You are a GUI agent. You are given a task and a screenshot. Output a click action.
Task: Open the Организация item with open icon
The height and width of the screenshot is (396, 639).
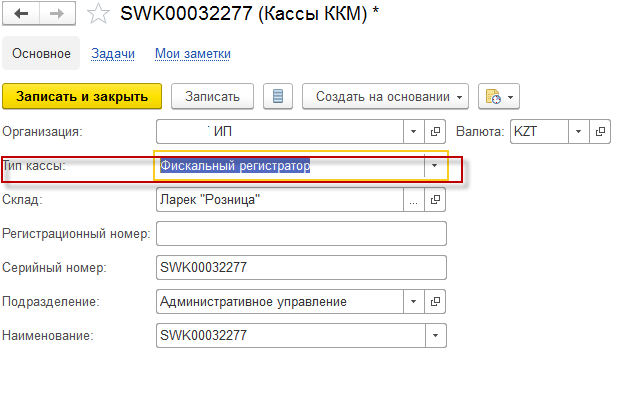click(x=435, y=132)
